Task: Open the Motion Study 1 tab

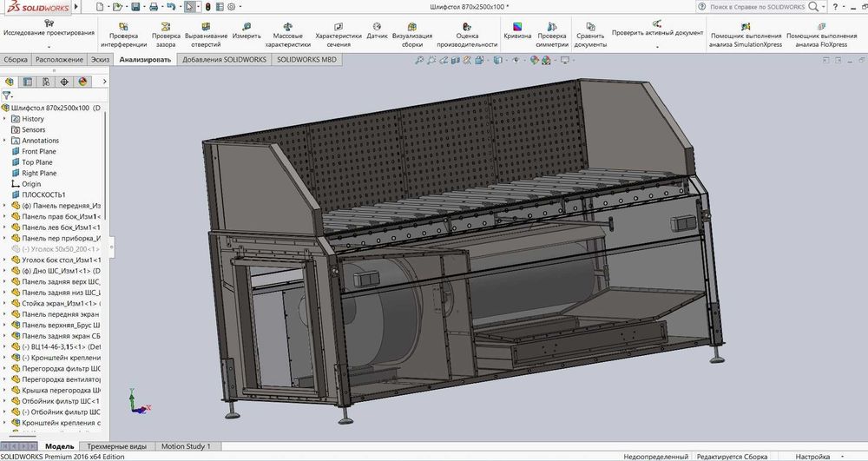Action: 185,446
